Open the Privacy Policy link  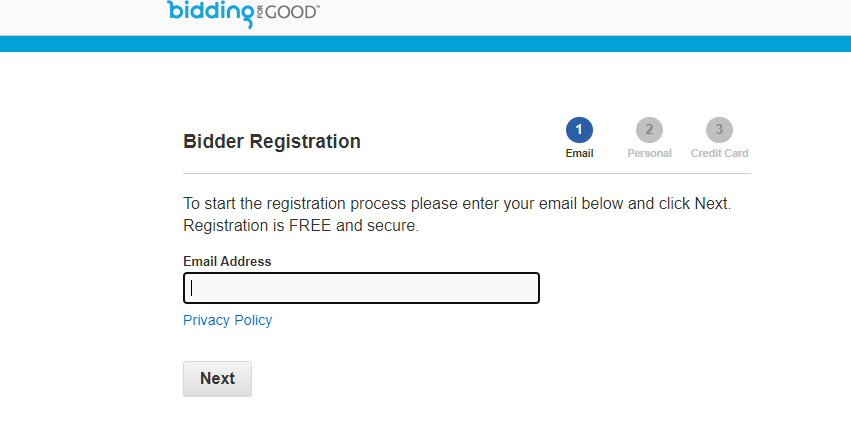point(227,321)
